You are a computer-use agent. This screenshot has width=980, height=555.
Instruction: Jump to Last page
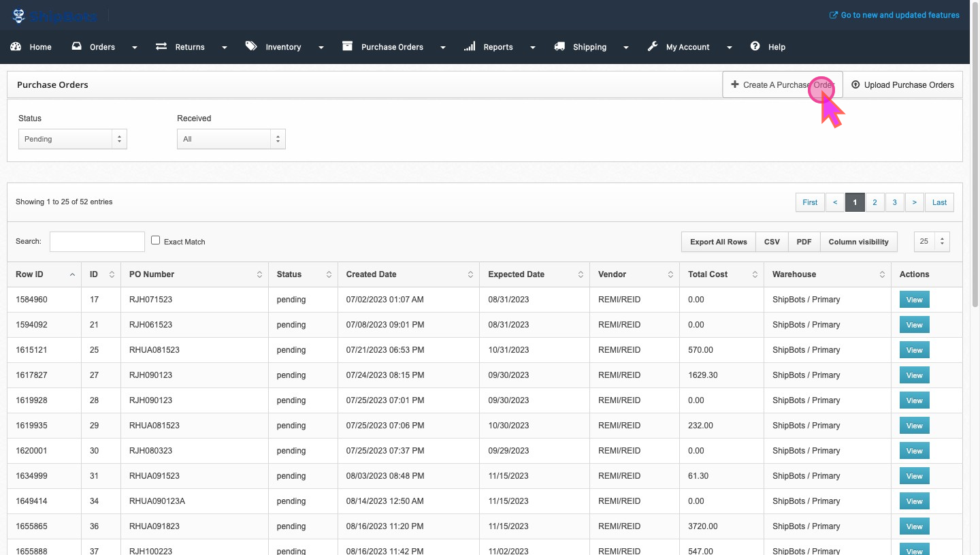point(939,202)
